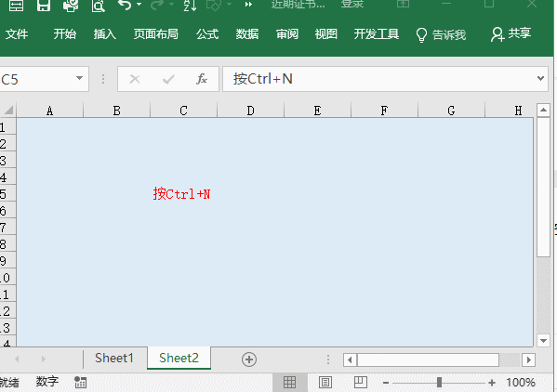Switch to the Sheet1 tab

pyautogui.click(x=114, y=358)
